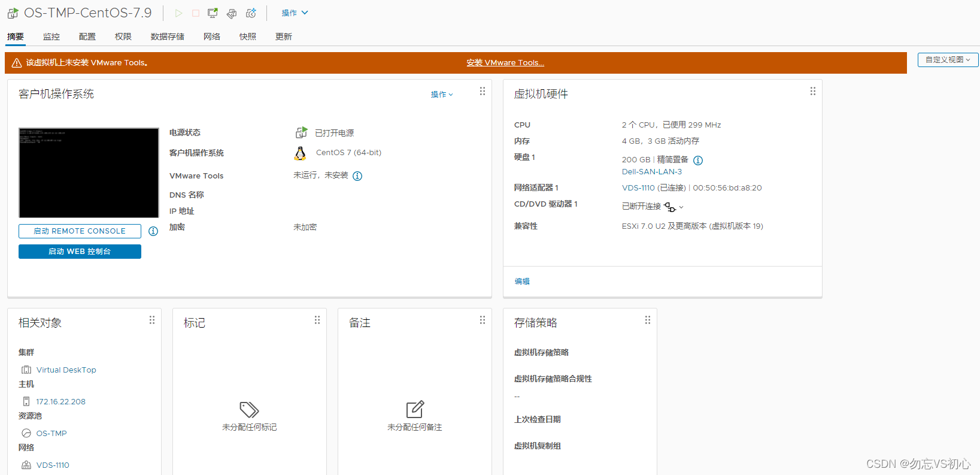The width and height of the screenshot is (980, 475).
Task: Click the launch console icon in toolbar
Action: point(213,13)
